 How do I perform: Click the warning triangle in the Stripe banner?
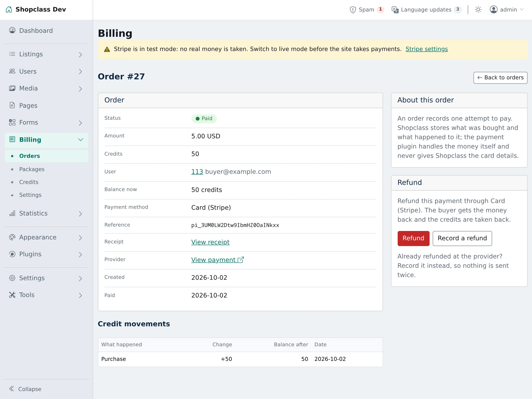pyautogui.click(x=107, y=49)
